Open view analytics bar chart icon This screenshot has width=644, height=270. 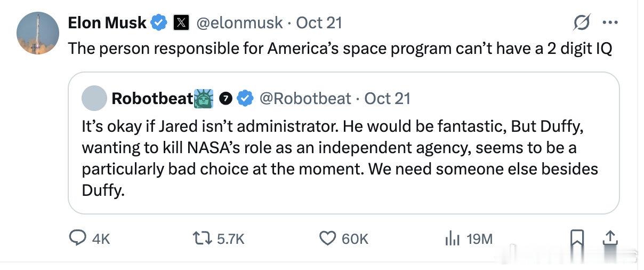(452, 239)
